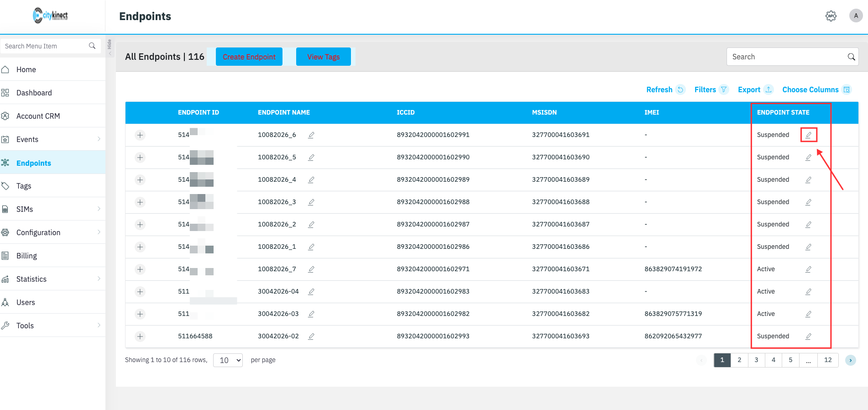This screenshot has height=410, width=868.
Task: Edit state of endpoint 10082026_5
Action: click(808, 158)
